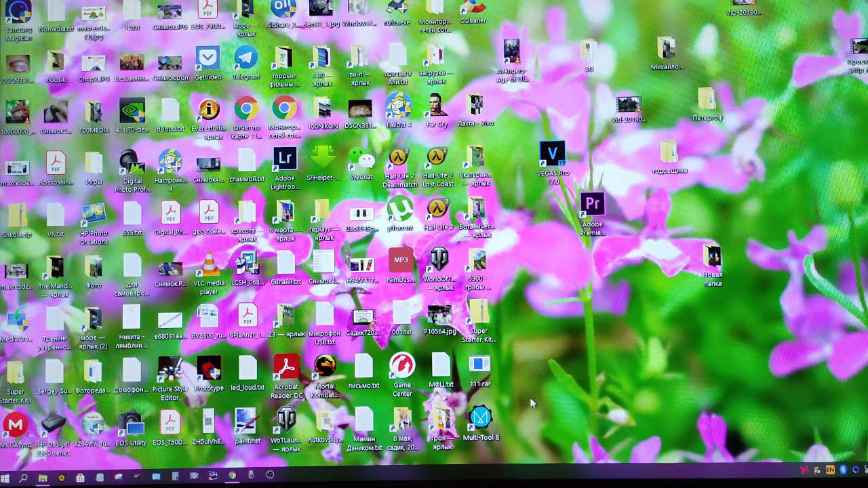Image resolution: width=868 pixels, height=488 pixels.
Task: Select the CCleaner desktop icon
Action: 473,7
